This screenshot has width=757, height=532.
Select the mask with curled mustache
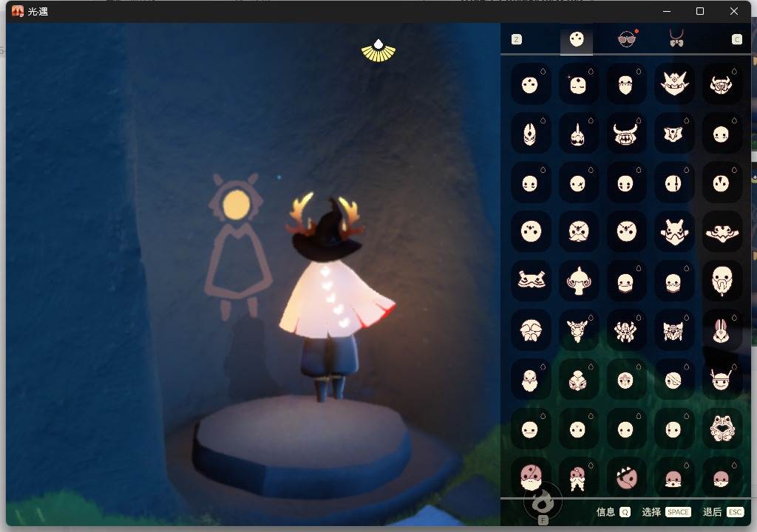pos(578,232)
